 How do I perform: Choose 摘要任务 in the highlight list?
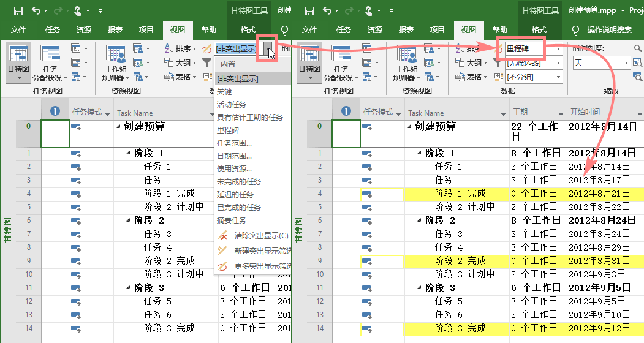[x=231, y=220]
